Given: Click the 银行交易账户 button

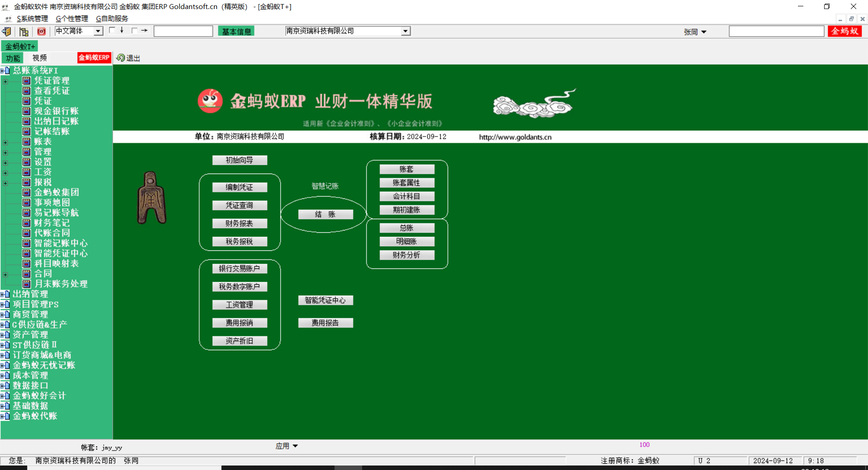Looking at the screenshot, I should click(x=240, y=268).
